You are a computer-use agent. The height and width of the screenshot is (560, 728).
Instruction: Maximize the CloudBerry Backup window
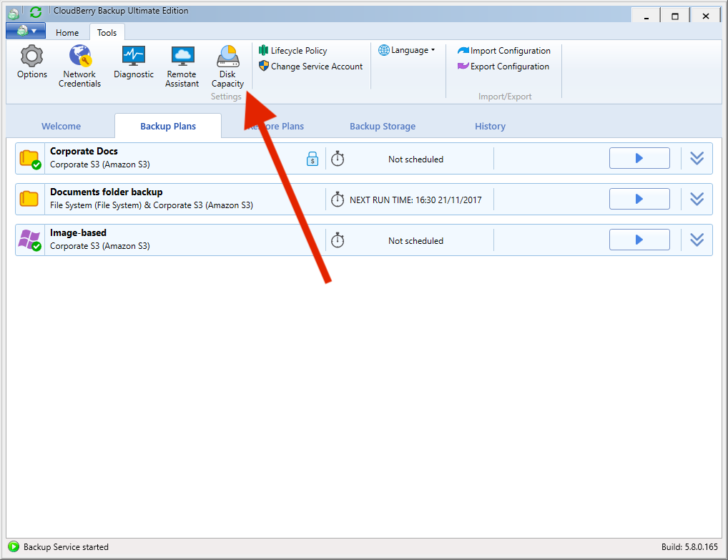click(x=675, y=16)
